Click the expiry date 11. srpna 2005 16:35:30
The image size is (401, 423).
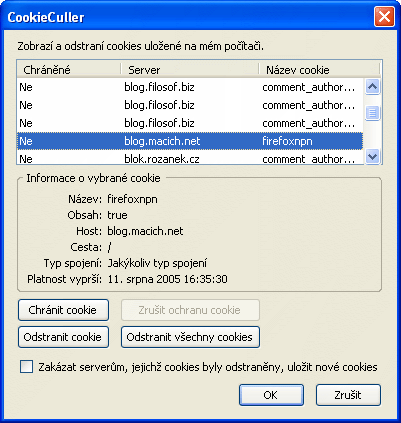coord(168,279)
